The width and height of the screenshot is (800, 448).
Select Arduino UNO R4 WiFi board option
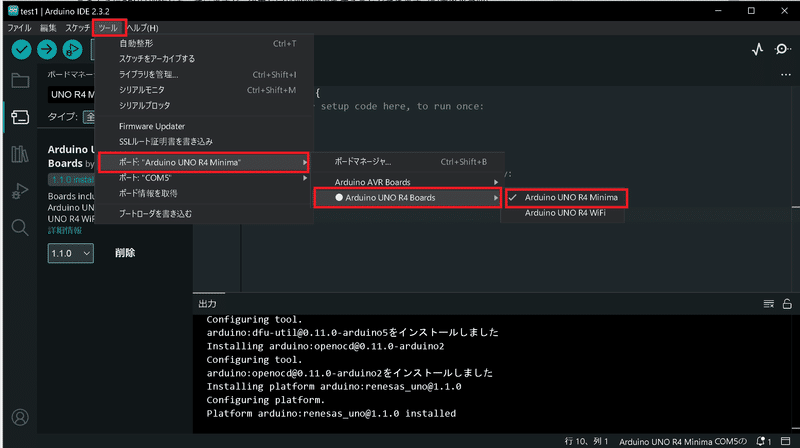[566, 213]
